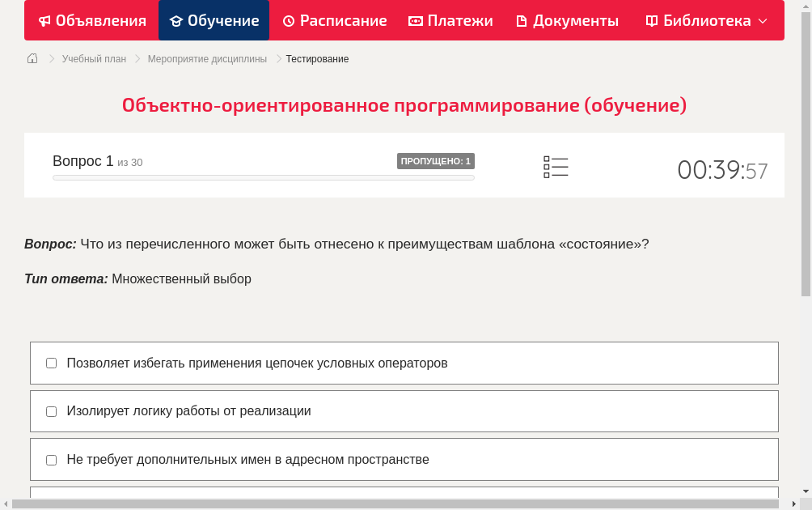Click the 'ПРОПУЩЕНО: 1' badge
The height and width of the screenshot is (510, 812).
(435, 160)
